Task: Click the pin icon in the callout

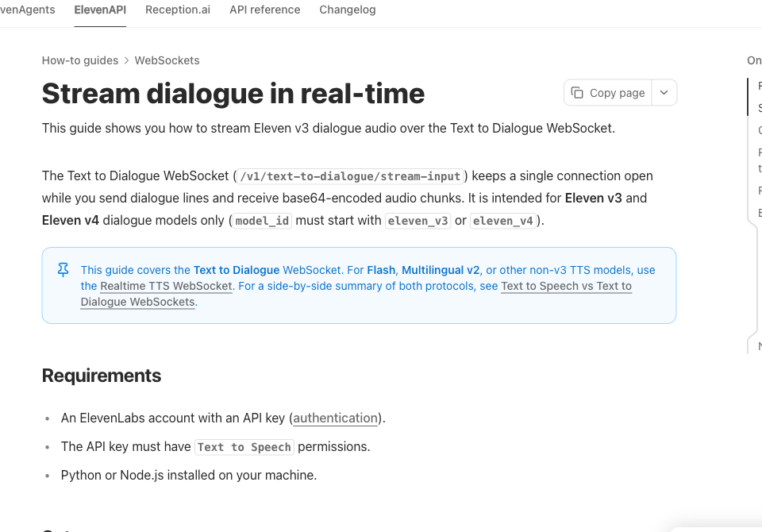Action: point(63,270)
